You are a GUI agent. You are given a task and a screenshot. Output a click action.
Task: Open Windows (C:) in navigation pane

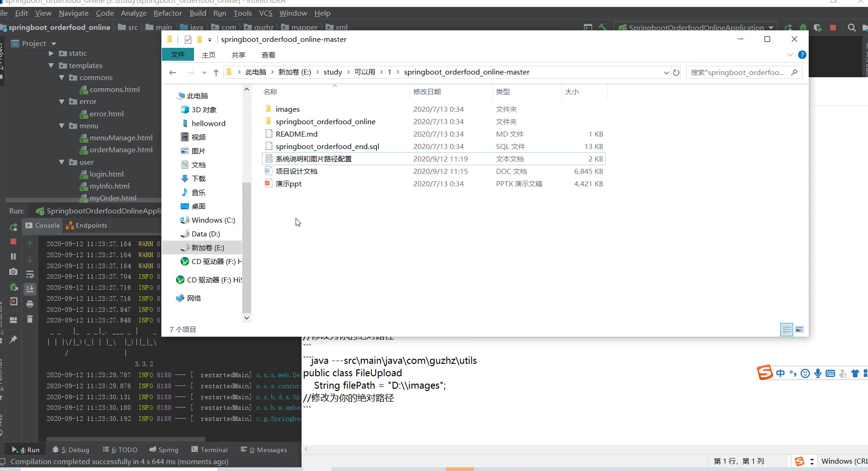coord(213,220)
